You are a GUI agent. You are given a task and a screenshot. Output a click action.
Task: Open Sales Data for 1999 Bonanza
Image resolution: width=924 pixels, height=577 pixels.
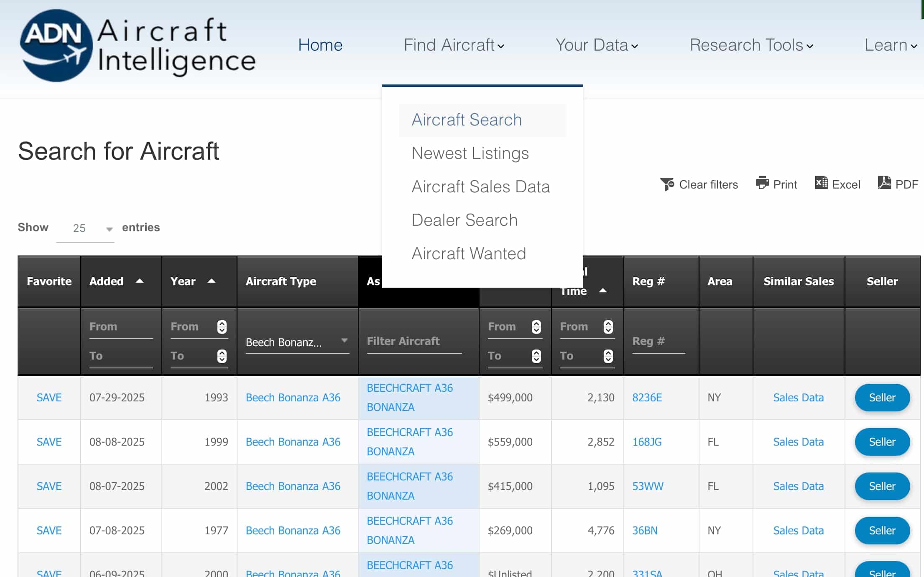tap(798, 442)
